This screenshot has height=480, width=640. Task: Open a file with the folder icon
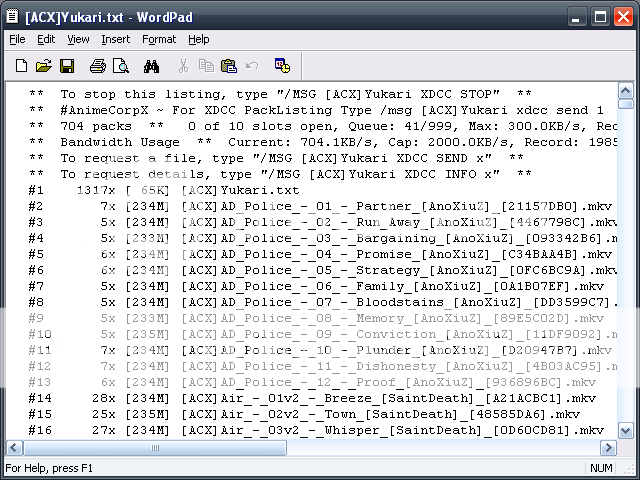click(x=44, y=66)
